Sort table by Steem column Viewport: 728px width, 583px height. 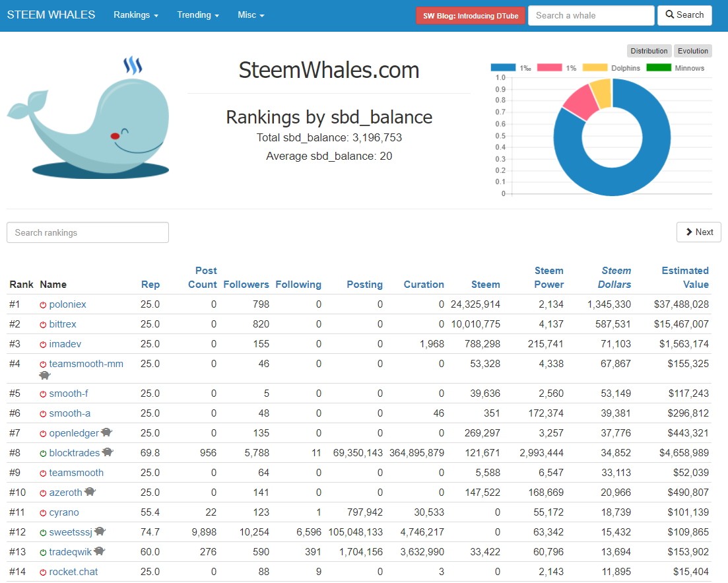point(486,285)
